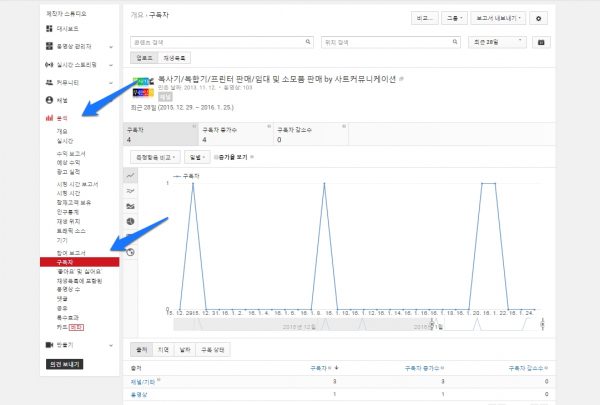Open the 일별 interval dropdown
Image resolution: width=600 pixels, height=405 pixels.
197,157
